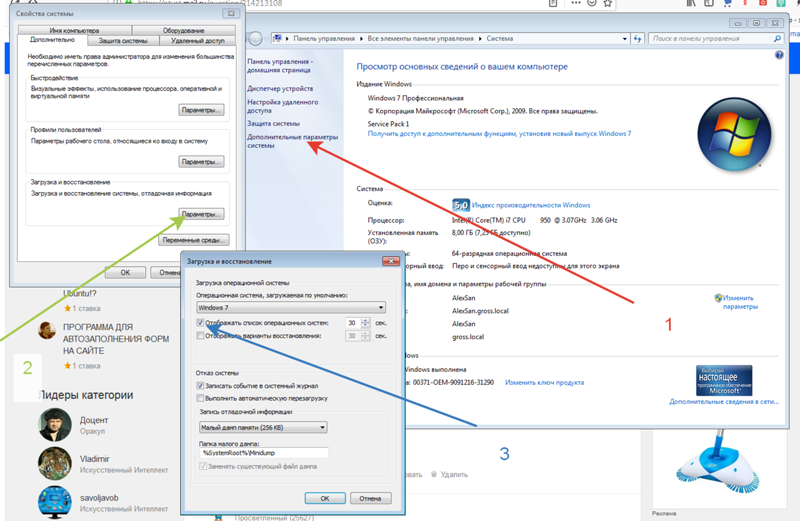Click the arrow after Панель управления in breadcrumb
800x521 pixels.
pos(361,38)
